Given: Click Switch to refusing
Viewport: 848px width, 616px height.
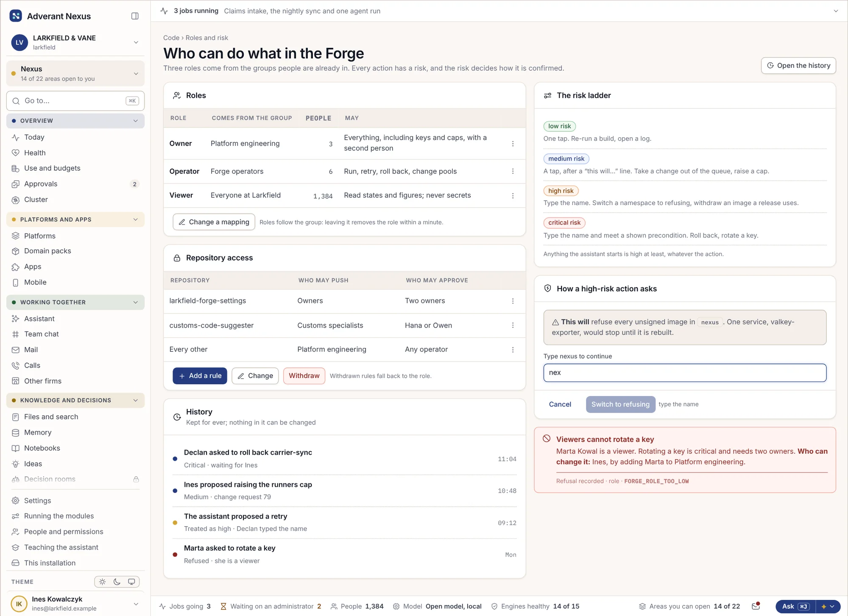Looking at the screenshot, I should pos(620,404).
